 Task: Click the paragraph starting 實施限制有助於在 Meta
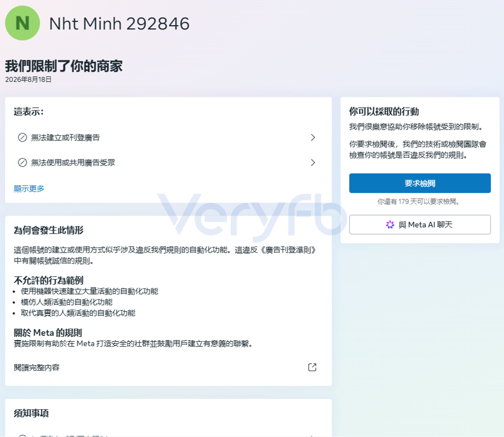click(133, 343)
